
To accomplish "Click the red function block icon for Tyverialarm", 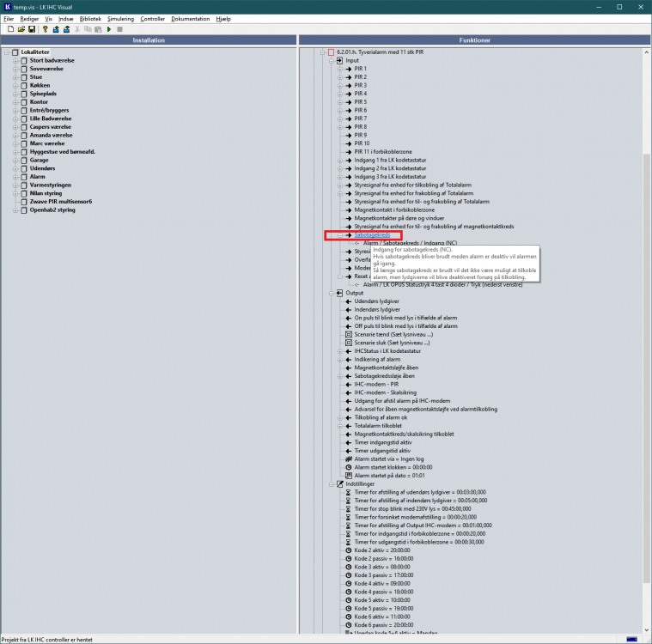I will click(x=331, y=52).
